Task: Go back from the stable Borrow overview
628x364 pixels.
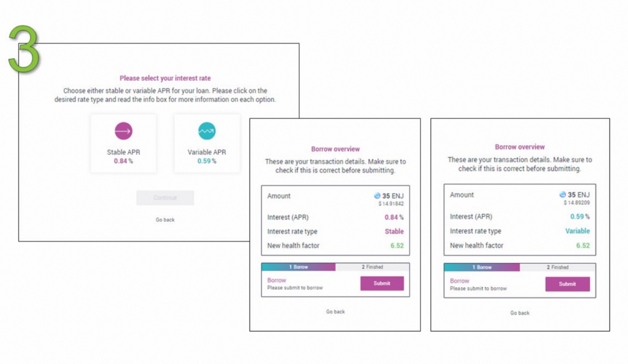Action: [x=335, y=311]
